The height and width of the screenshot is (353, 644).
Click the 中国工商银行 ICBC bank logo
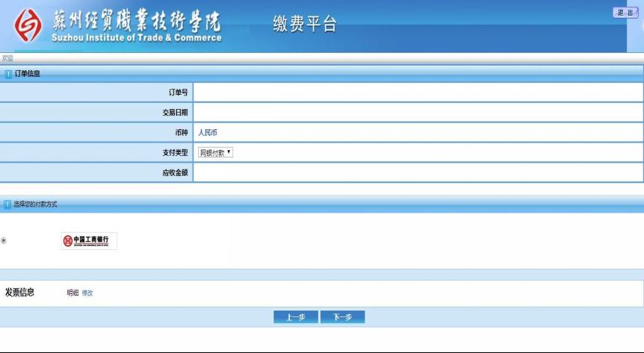tap(89, 240)
